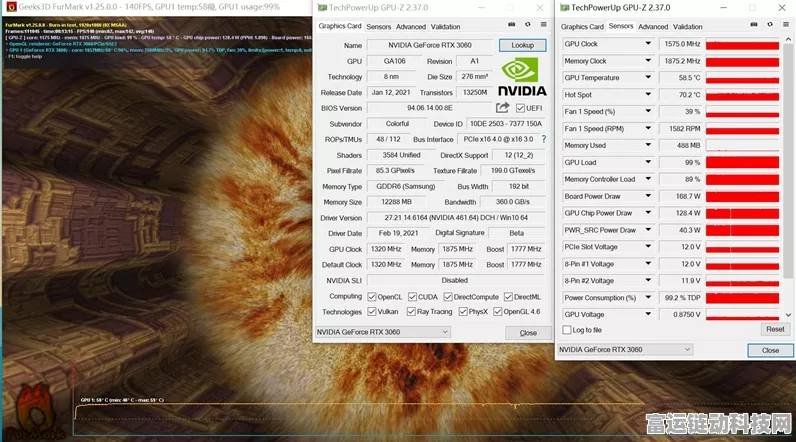Open GPU selector combo in left GPU-Z window
This screenshot has height=442, width=796.
[383, 332]
